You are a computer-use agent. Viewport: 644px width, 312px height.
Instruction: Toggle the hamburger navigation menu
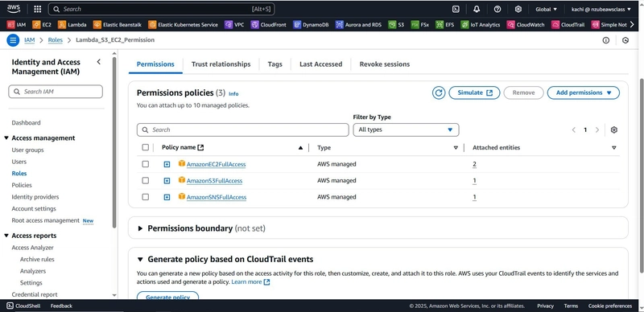(x=13, y=40)
